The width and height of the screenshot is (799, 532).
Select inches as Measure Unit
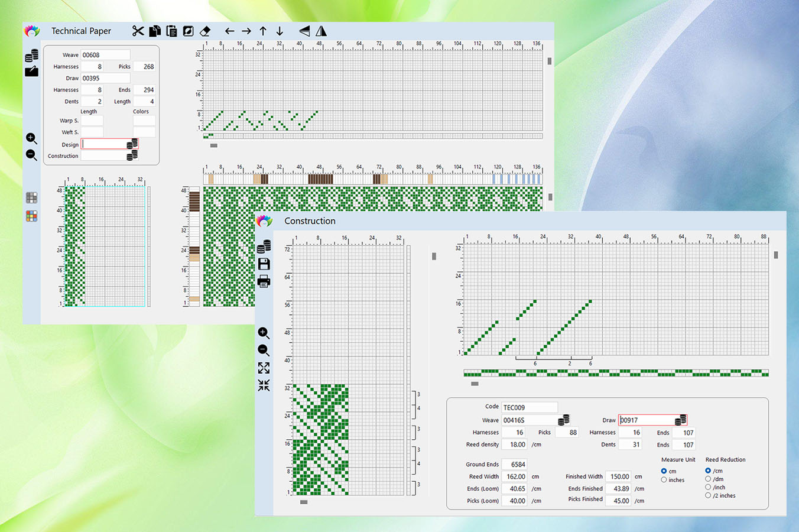[x=664, y=479]
